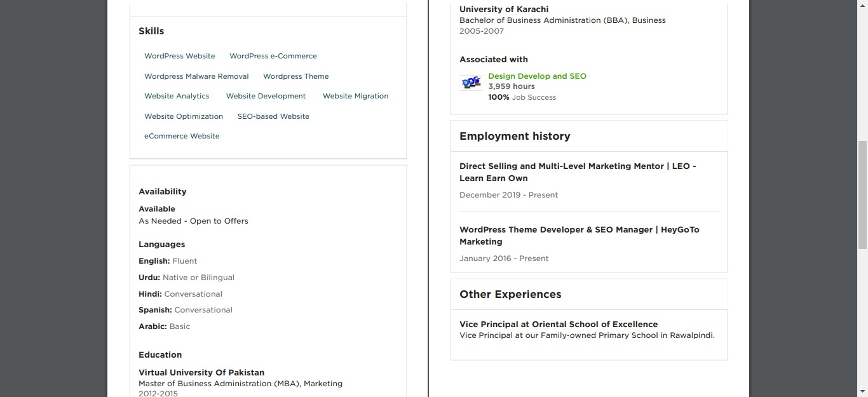
Task: Select the WordPress e-Commerce skill tag
Action: 273,56
